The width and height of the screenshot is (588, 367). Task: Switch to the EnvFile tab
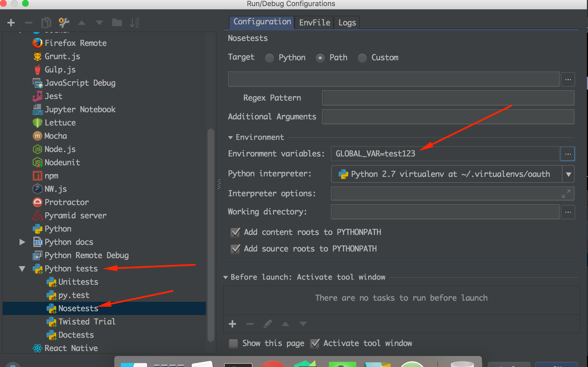click(x=314, y=22)
